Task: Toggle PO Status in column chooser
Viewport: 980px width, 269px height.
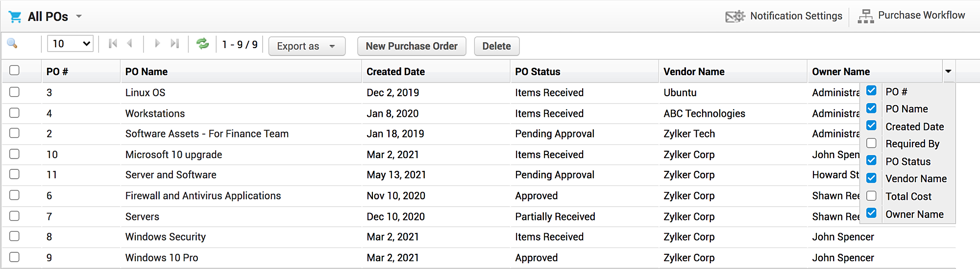Action: click(871, 161)
